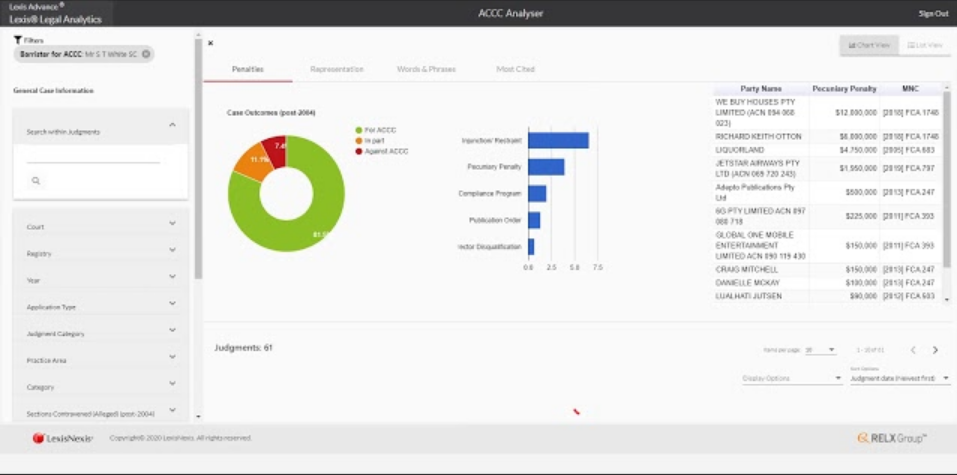Select the Most Cited tab
The width and height of the screenshot is (957, 475).
pyautogui.click(x=516, y=69)
